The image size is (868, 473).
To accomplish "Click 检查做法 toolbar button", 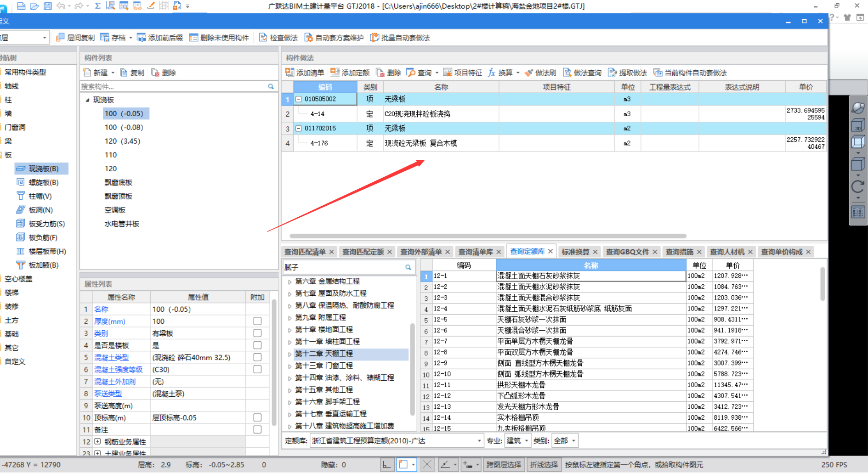I will 278,38.
